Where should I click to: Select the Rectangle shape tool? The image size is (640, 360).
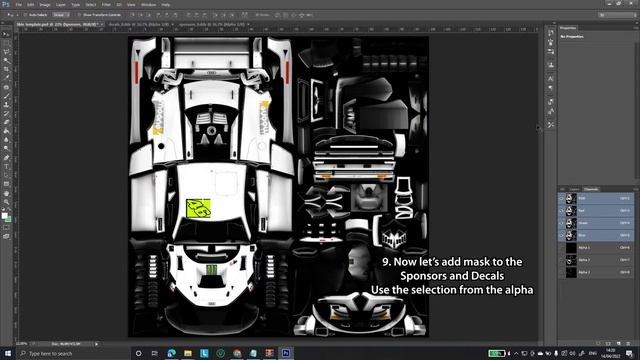(x=6, y=184)
